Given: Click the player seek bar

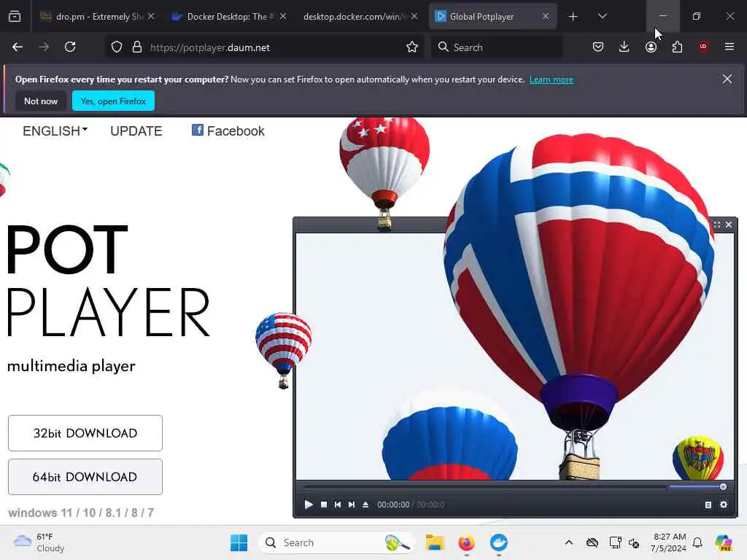Looking at the screenshot, I should [484, 486].
